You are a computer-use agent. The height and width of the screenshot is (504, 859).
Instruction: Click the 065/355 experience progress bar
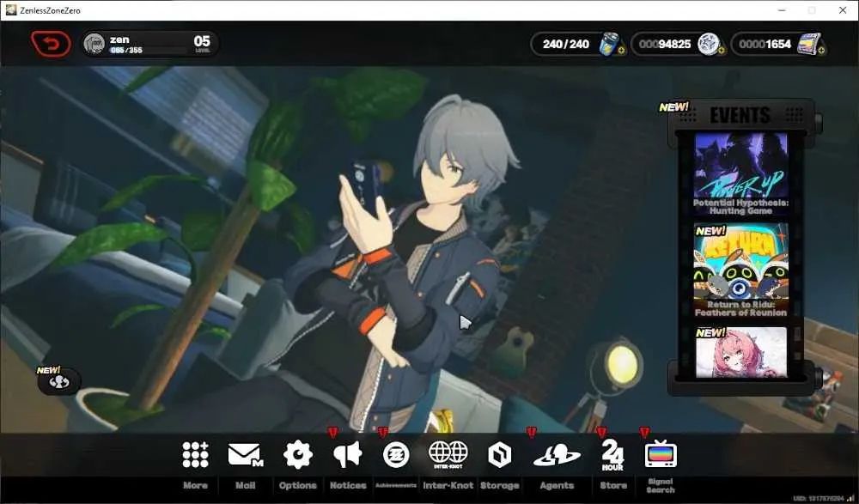point(148,51)
